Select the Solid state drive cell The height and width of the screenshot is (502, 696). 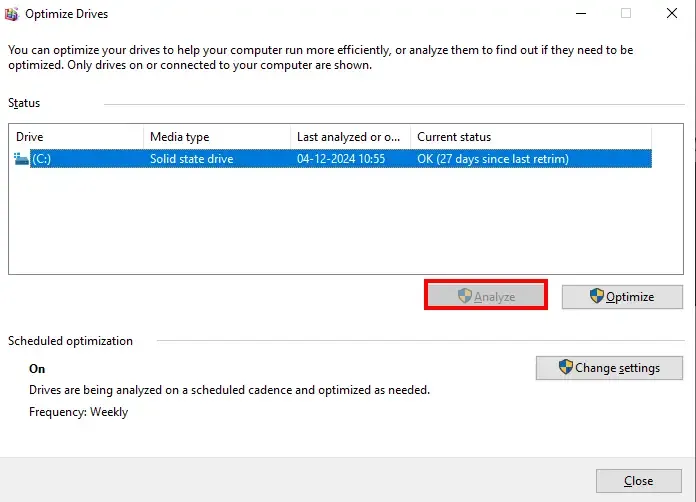pyautogui.click(x=191, y=159)
